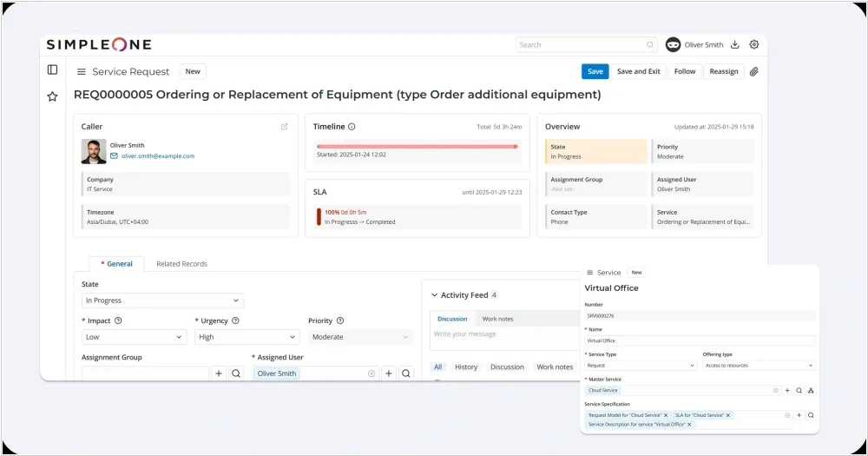Click the Timeline info icon

click(352, 127)
